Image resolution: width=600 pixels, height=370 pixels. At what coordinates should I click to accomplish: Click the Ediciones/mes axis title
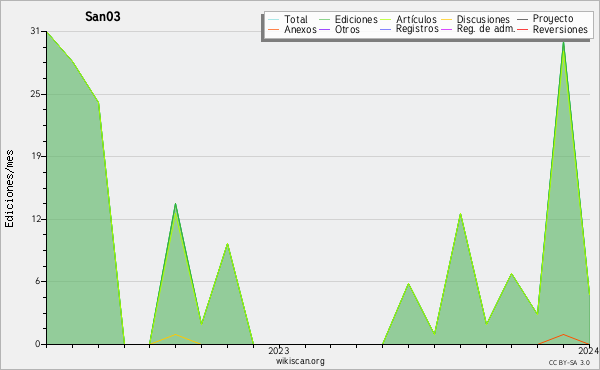pos(9,189)
